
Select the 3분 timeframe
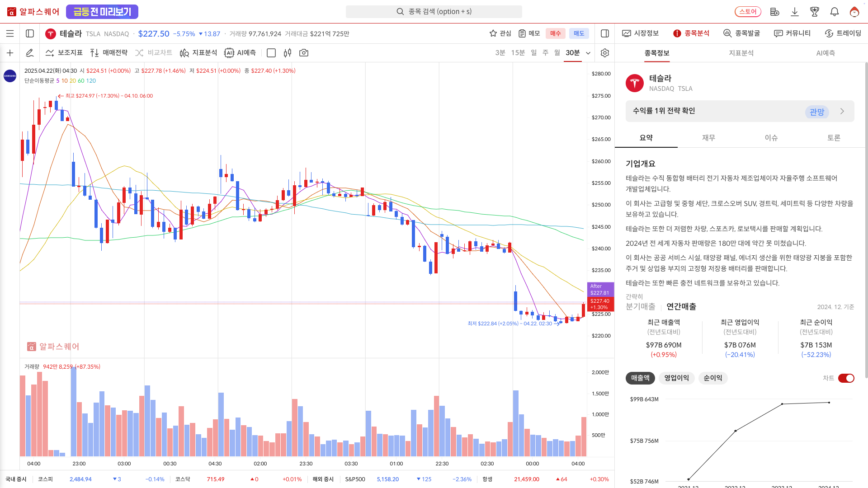[500, 53]
